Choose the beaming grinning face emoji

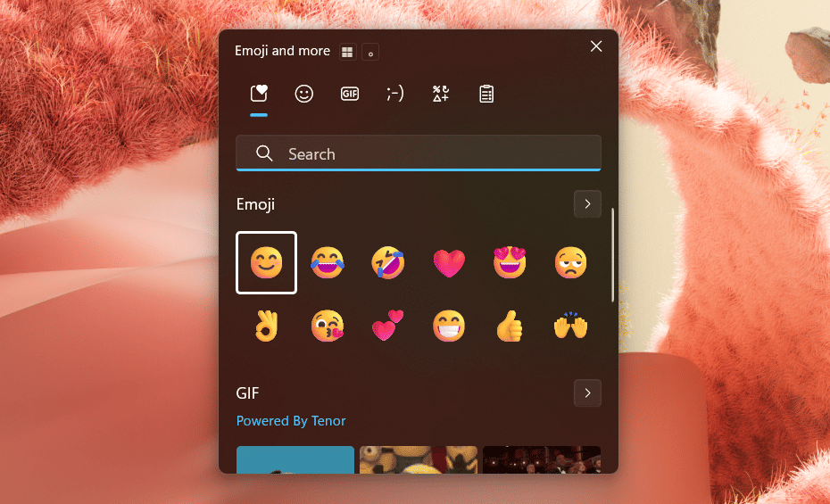pyautogui.click(x=449, y=326)
